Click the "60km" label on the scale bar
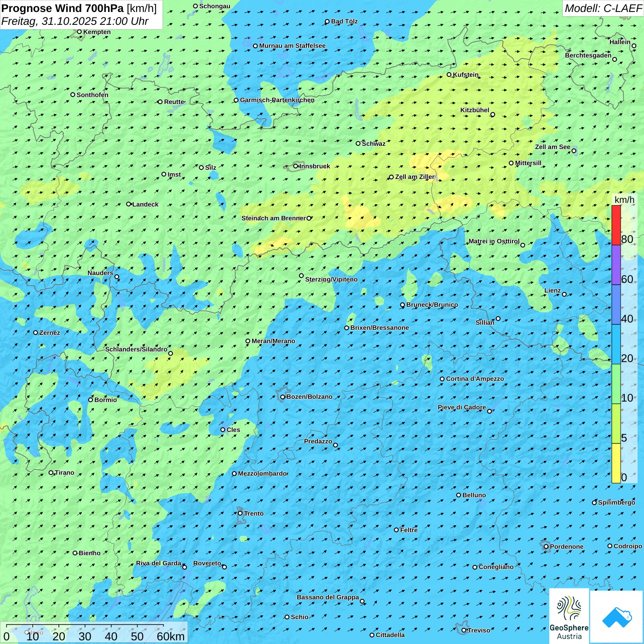644x644 pixels. 171,636
